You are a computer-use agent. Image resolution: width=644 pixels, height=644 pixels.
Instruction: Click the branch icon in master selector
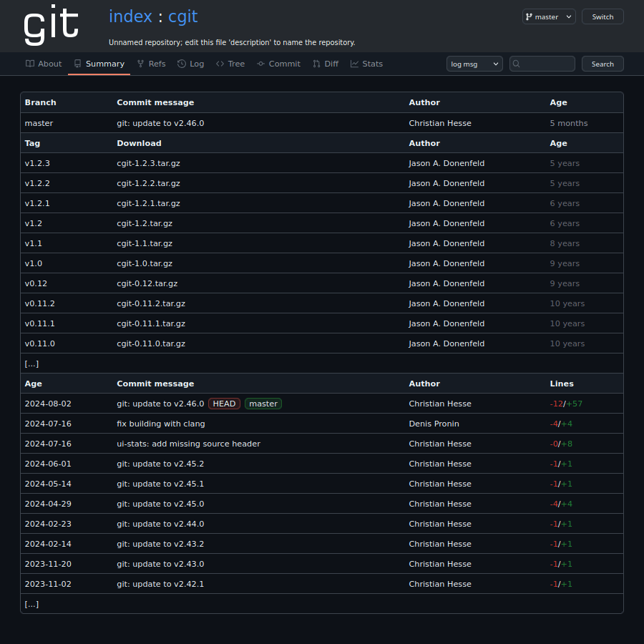coord(529,17)
